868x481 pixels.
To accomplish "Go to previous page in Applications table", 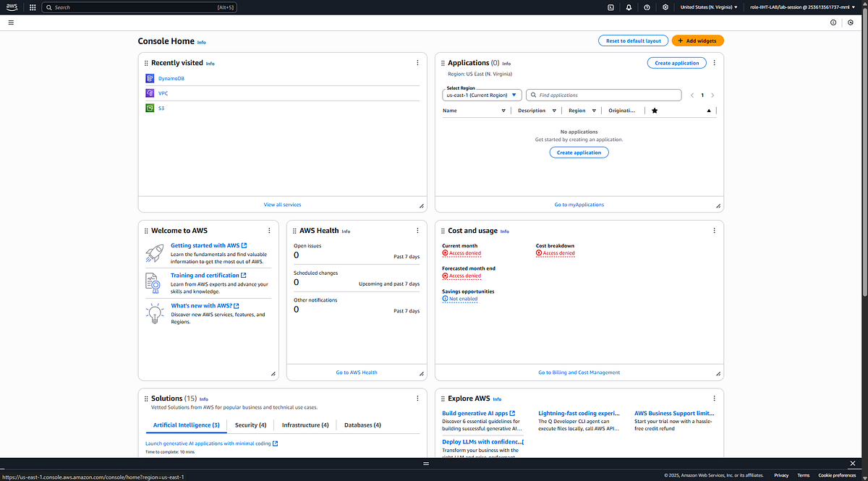I will click(x=692, y=95).
